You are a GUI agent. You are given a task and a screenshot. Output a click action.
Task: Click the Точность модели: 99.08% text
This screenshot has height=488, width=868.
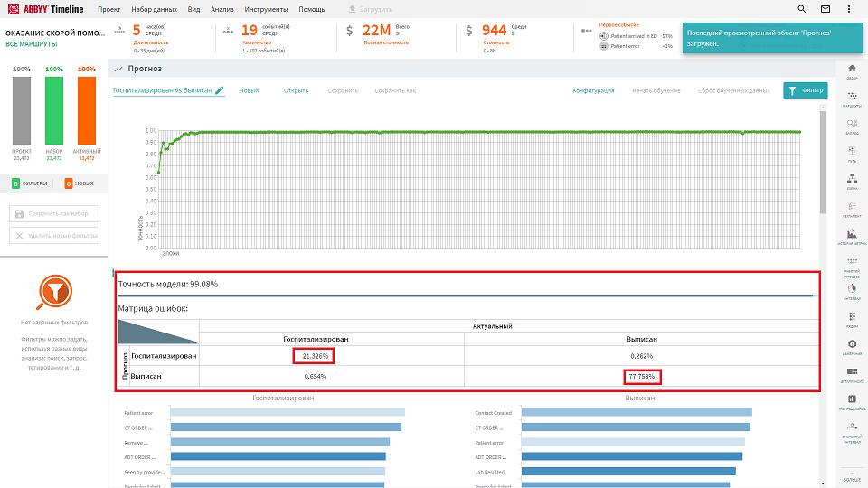pyautogui.click(x=168, y=284)
